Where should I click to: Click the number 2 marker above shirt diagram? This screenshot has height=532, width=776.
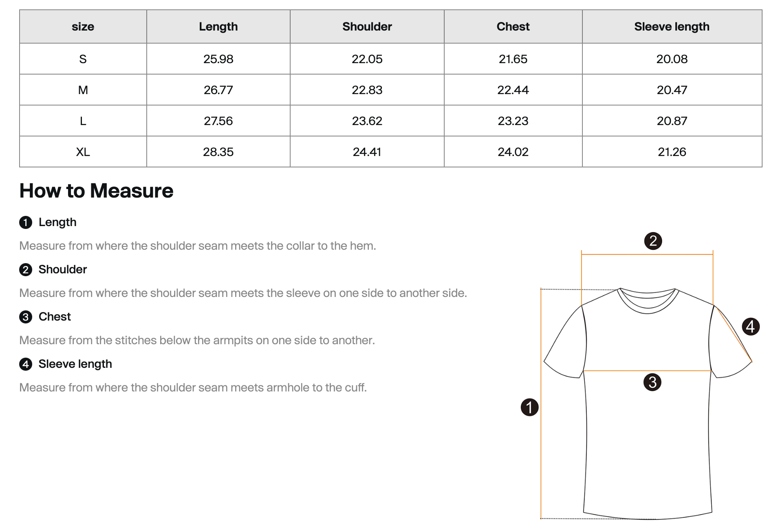653,241
